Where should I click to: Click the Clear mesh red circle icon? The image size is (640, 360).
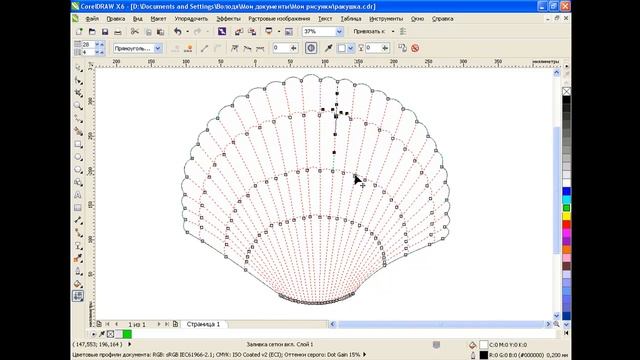coord(415,48)
